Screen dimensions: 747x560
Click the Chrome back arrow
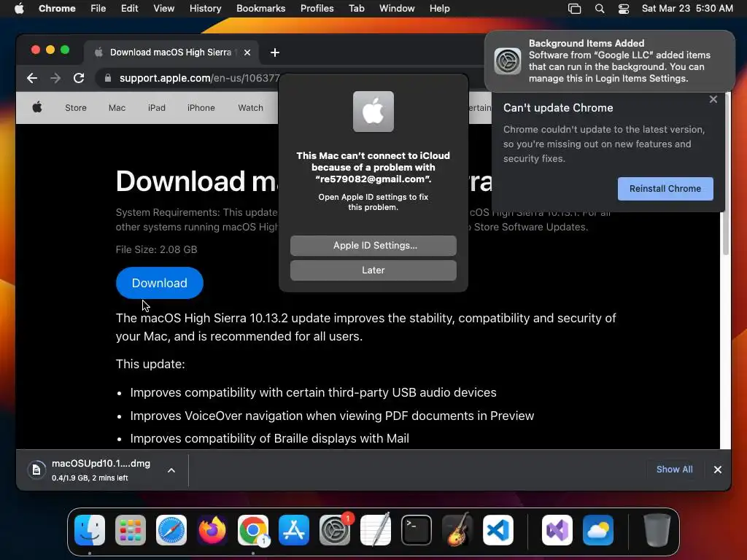pyautogui.click(x=32, y=78)
